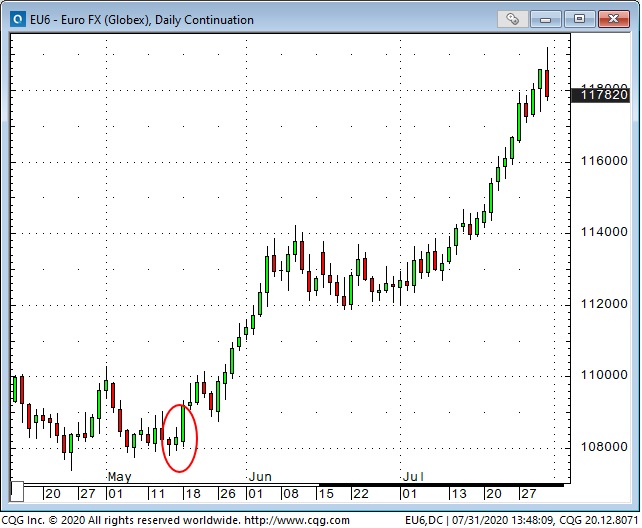Click the 15 date on time axis
Viewport: 642px width, 528px height.
(x=326, y=494)
